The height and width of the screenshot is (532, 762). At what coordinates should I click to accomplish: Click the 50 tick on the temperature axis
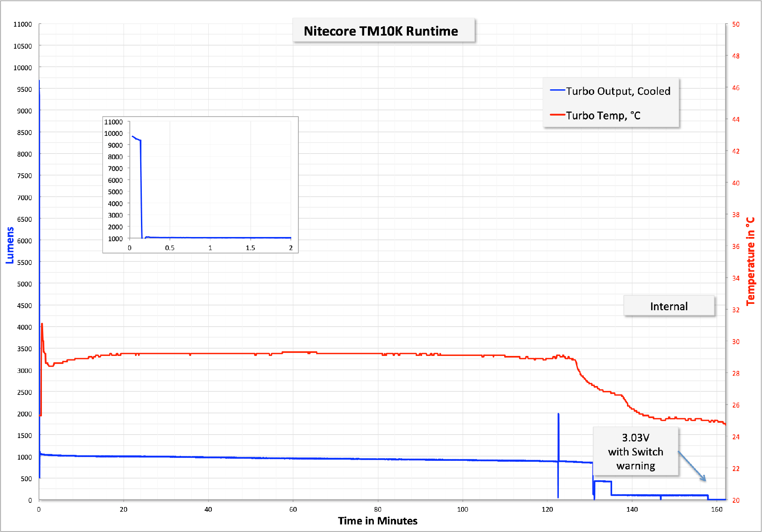click(x=736, y=24)
